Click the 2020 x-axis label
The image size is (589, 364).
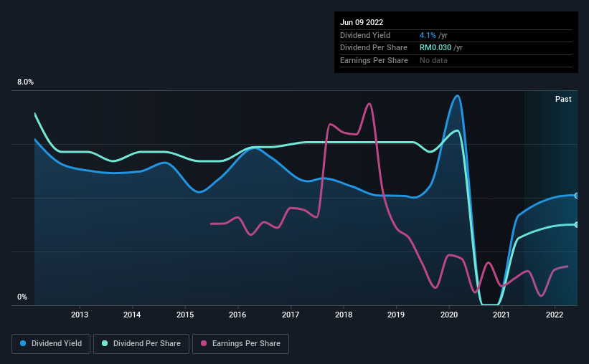(449, 315)
